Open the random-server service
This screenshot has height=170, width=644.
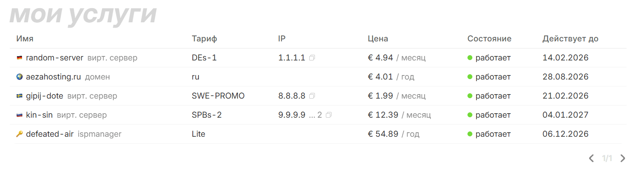click(x=54, y=58)
